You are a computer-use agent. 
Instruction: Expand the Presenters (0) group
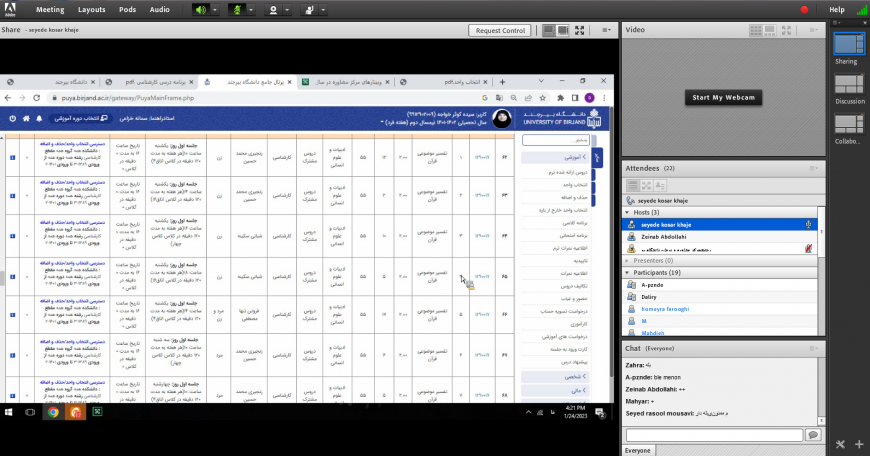pyautogui.click(x=628, y=261)
